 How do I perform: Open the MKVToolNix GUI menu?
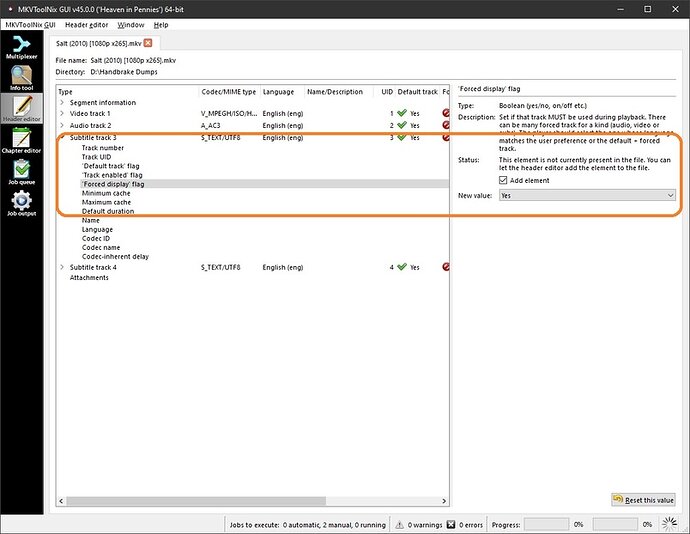(x=30, y=25)
